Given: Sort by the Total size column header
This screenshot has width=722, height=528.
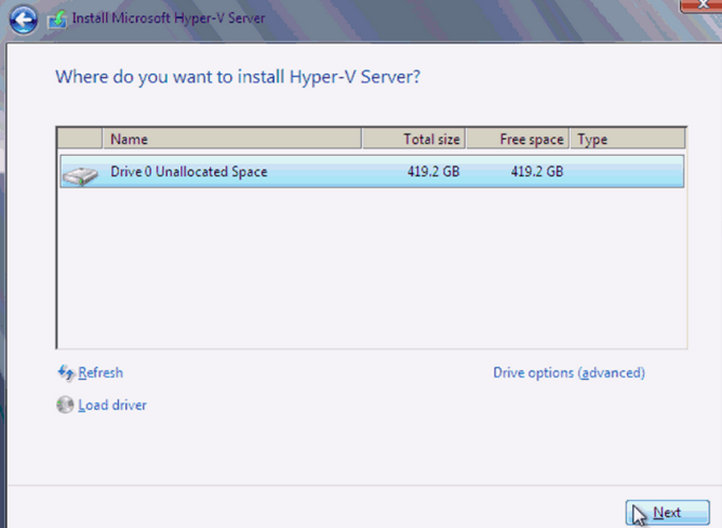Looking at the screenshot, I should click(x=414, y=139).
